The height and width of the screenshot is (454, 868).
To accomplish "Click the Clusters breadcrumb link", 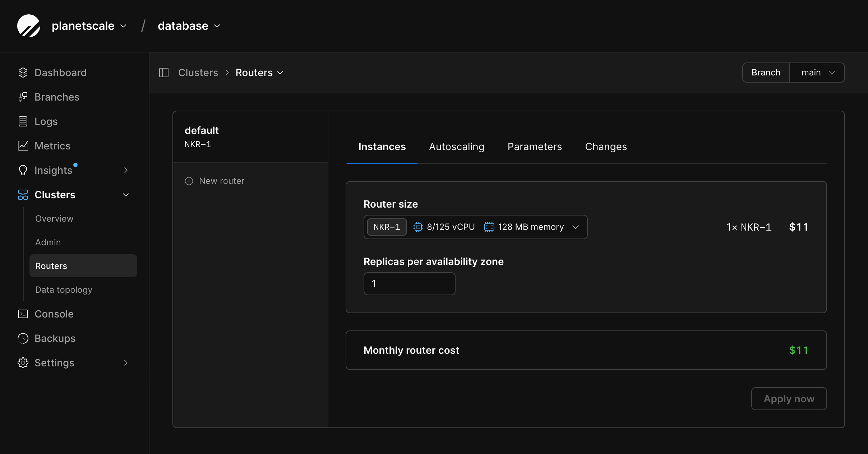I will [198, 73].
